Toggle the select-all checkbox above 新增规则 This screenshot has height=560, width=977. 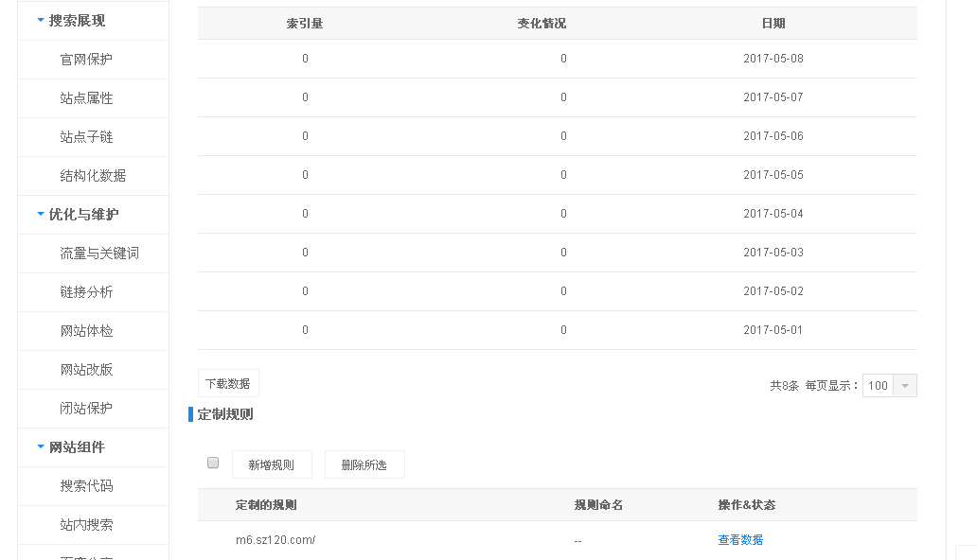coord(213,462)
